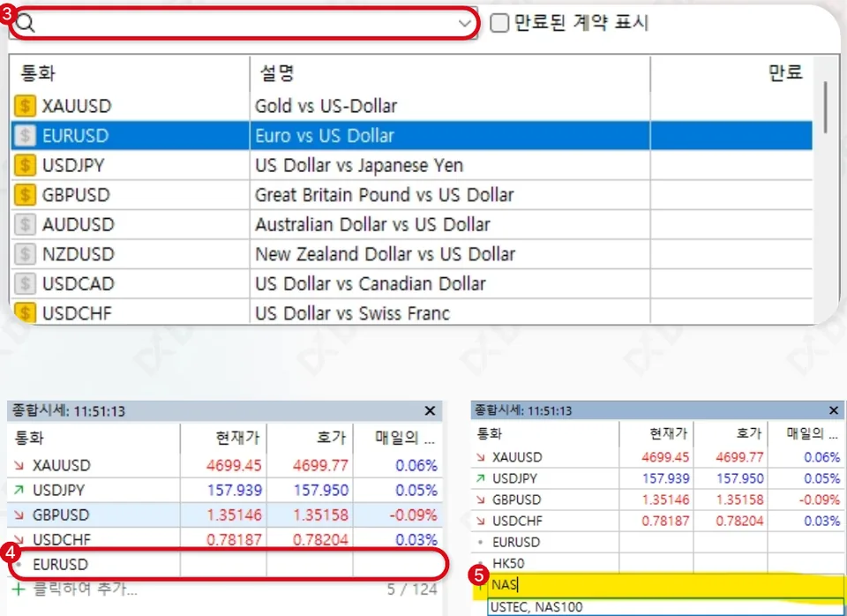This screenshot has height=616, width=847.
Task: Click the USDCAD grey dollar icon
Action: 25,283
